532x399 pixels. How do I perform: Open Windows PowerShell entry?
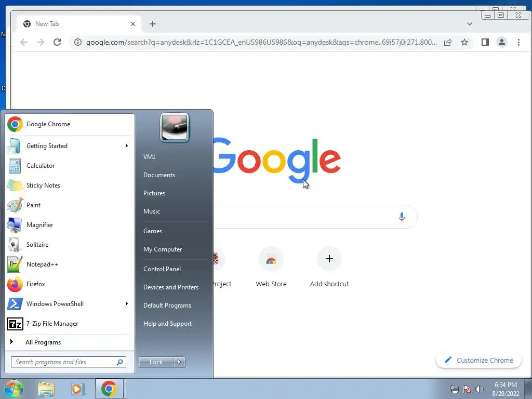point(70,303)
